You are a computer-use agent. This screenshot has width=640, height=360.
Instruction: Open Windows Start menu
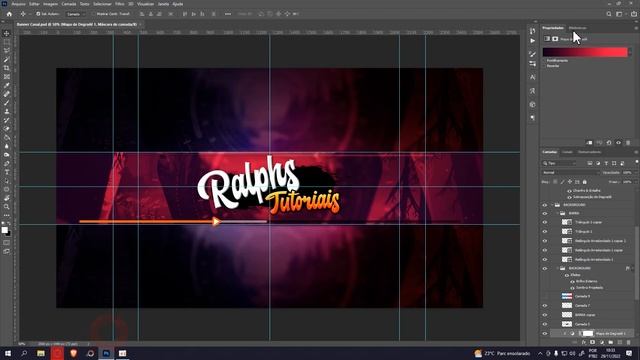[x=8, y=353]
